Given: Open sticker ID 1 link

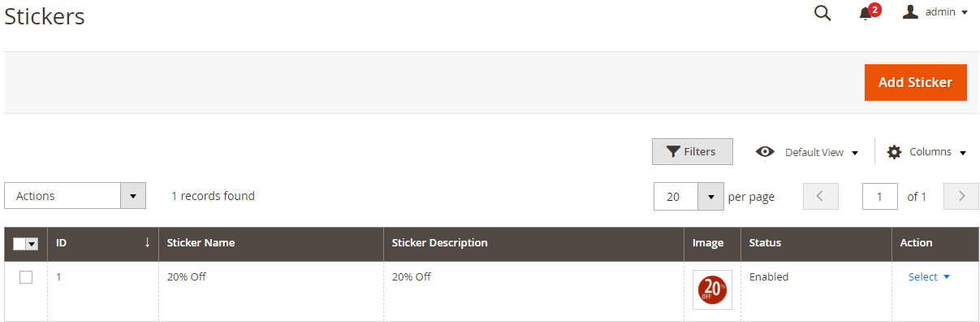Looking at the screenshot, I should pyautogui.click(x=58, y=277).
